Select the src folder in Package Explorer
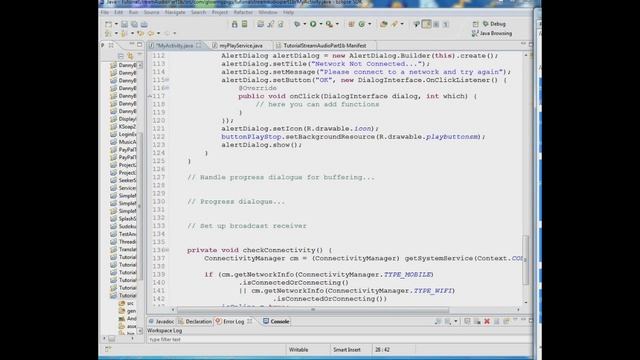The height and width of the screenshot is (360, 640). 126,303
